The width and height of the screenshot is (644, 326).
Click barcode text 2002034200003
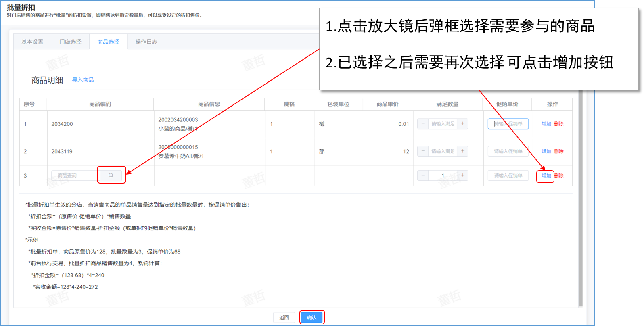[x=178, y=120]
